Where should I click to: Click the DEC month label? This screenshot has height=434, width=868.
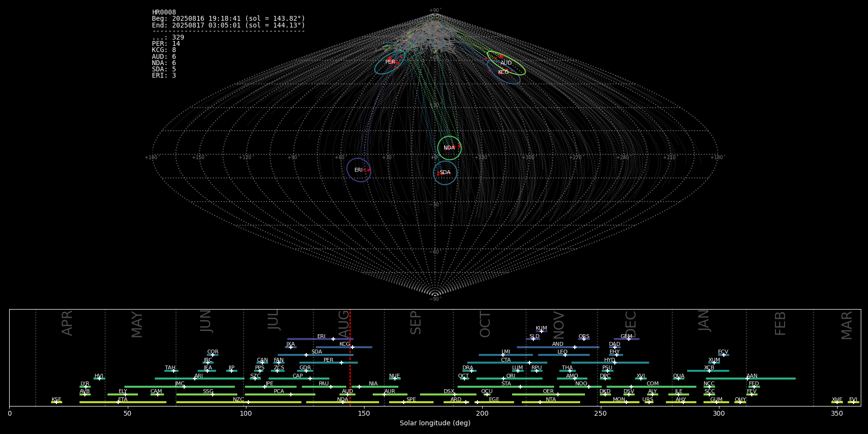click(631, 324)
